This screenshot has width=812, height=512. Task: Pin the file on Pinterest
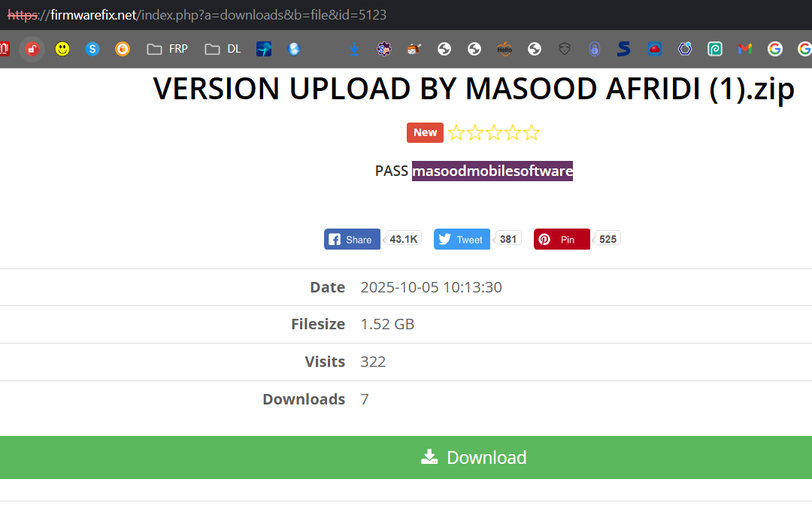point(562,239)
